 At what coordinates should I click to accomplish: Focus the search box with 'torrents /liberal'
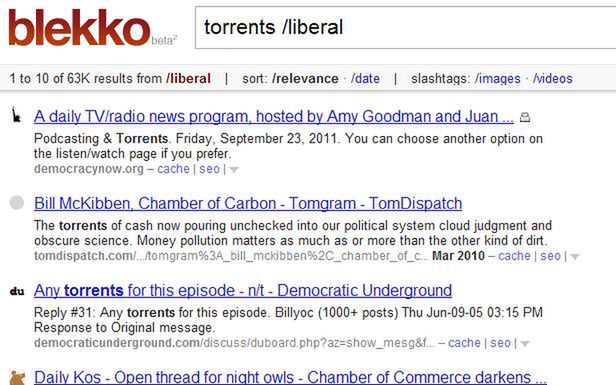pos(405,28)
